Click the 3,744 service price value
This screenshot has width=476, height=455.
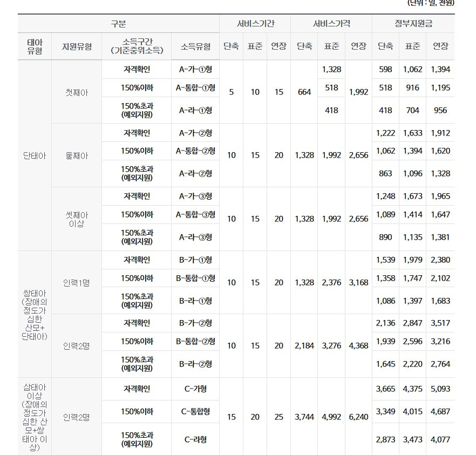(x=304, y=417)
